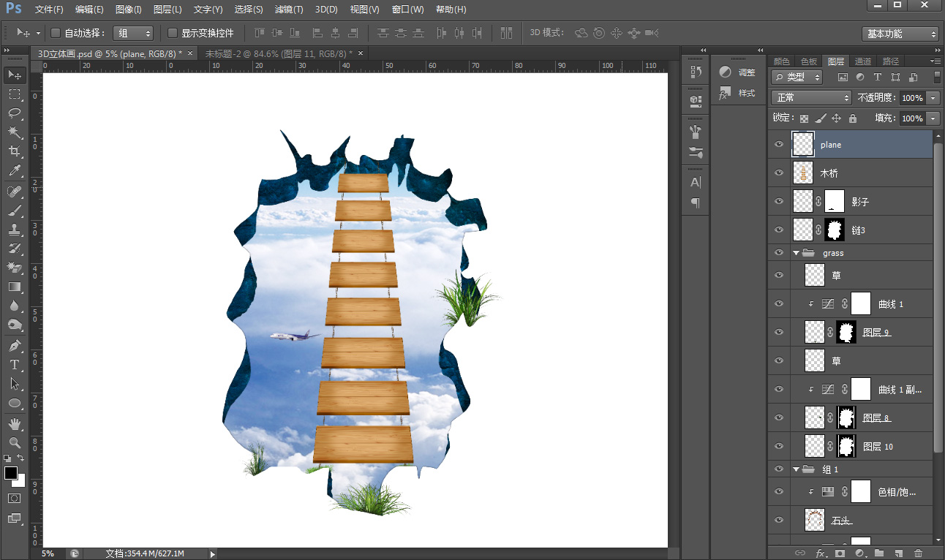The height and width of the screenshot is (560, 945).
Task: Enable Show Transform Controls checkbox
Action: (173, 33)
